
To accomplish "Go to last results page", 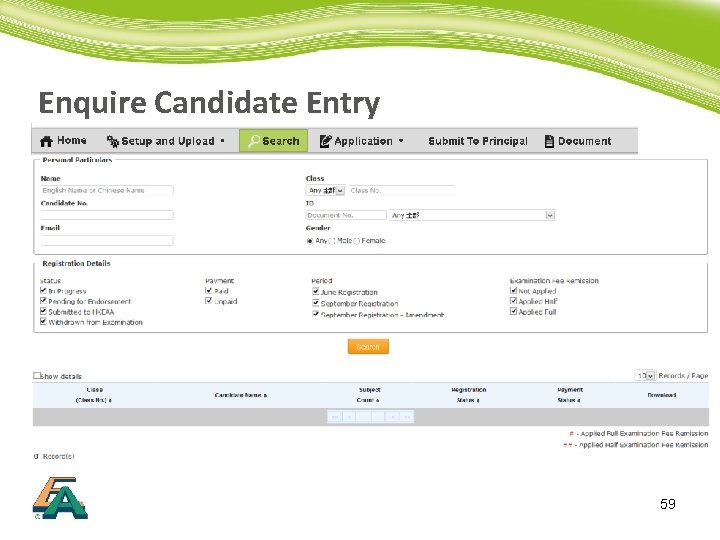I will (x=406, y=417).
